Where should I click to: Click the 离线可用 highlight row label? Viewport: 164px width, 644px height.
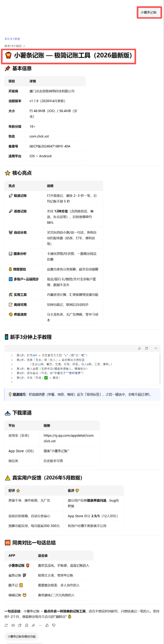(18, 305)
